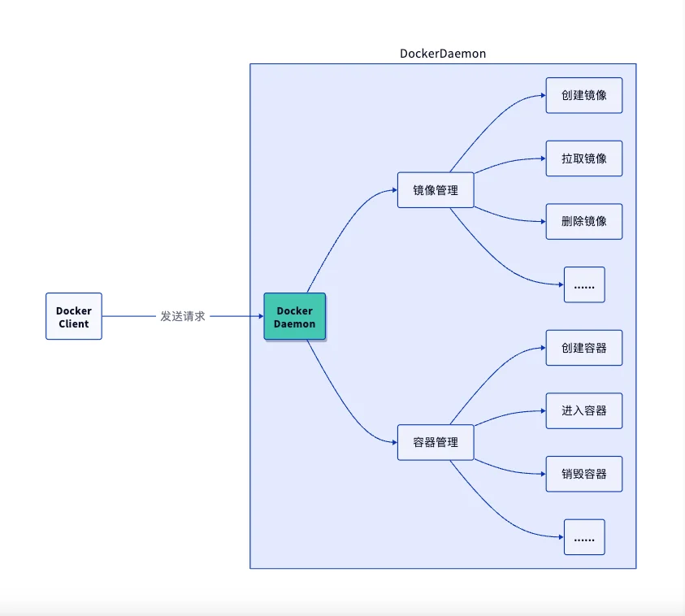
Task: Select the Docker Client node
Action: click(74, 316)
